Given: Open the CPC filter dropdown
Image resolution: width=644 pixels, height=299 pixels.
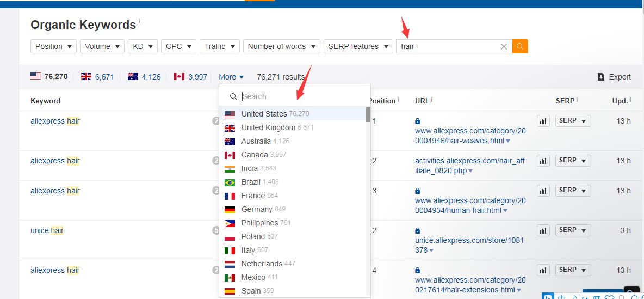Looking at the screenshot, I should (178, 46).
